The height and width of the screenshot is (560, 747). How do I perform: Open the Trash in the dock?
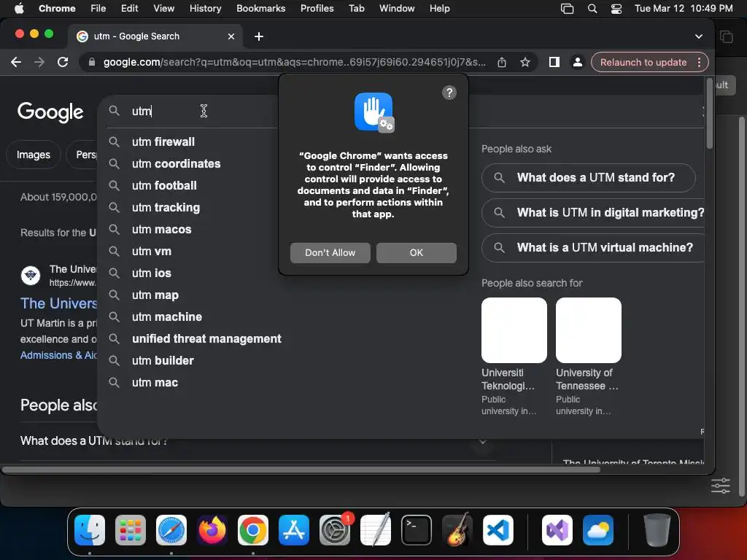[657, 530]
